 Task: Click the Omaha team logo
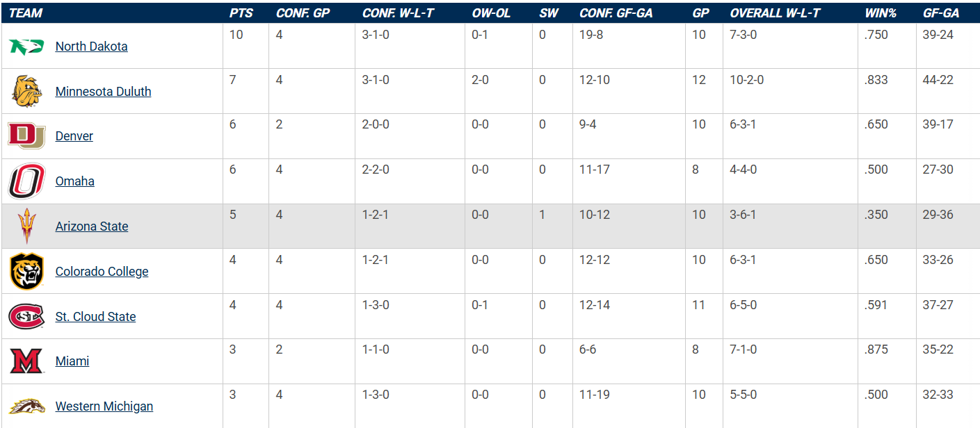(26, 181)
